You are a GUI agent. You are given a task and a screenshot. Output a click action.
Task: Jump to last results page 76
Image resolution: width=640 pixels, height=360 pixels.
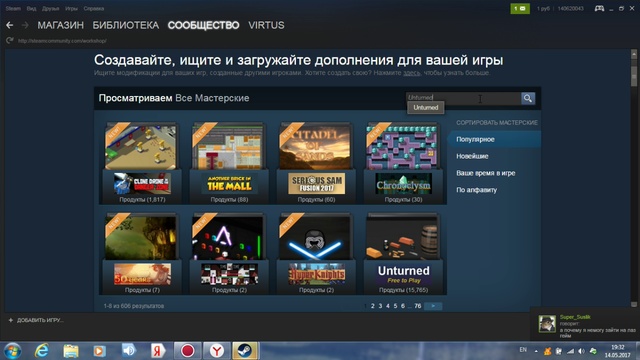(418, 306)
